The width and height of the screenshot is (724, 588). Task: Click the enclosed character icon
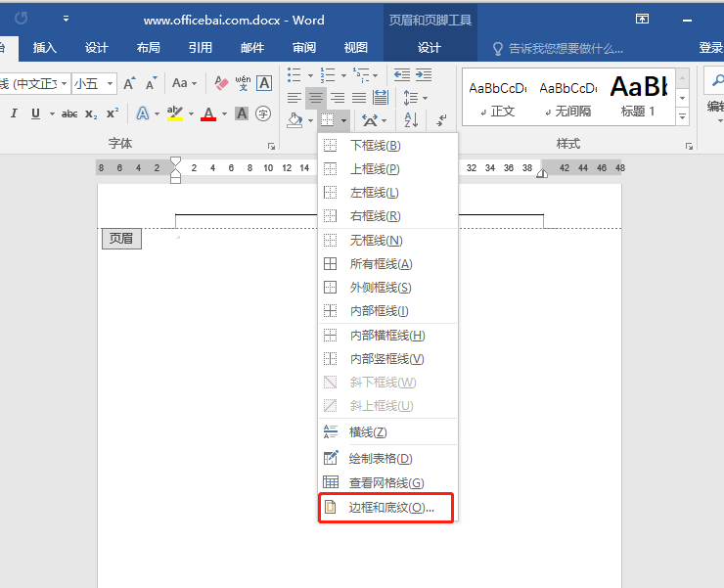pos(263,113)
